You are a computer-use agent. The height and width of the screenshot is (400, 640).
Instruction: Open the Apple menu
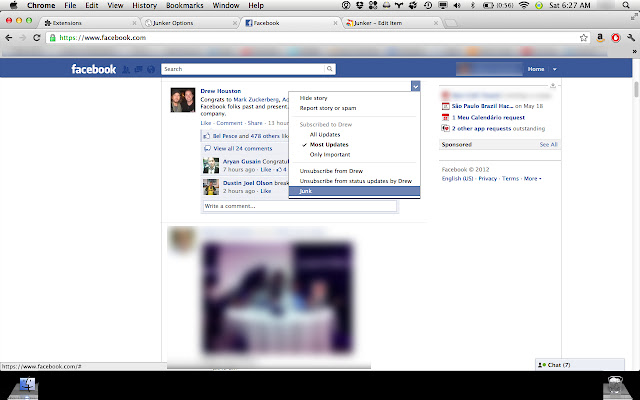point(13,5)
